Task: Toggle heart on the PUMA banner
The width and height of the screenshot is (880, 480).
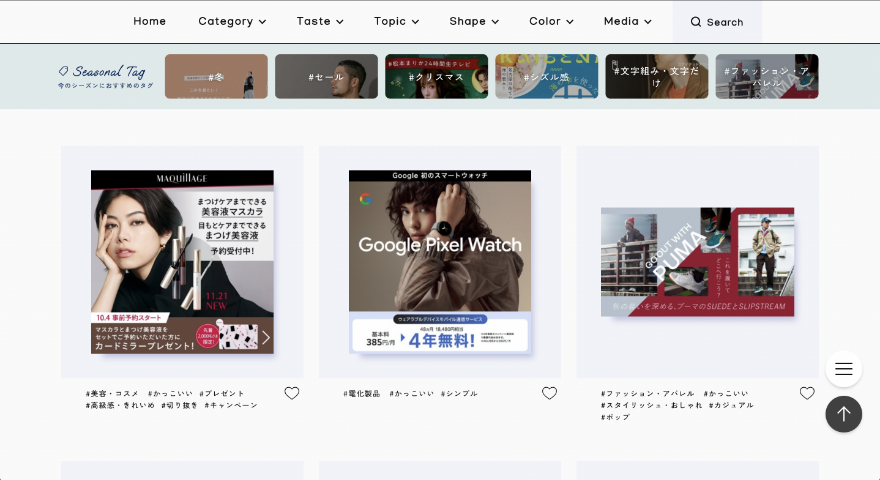Action: [807, 393]
